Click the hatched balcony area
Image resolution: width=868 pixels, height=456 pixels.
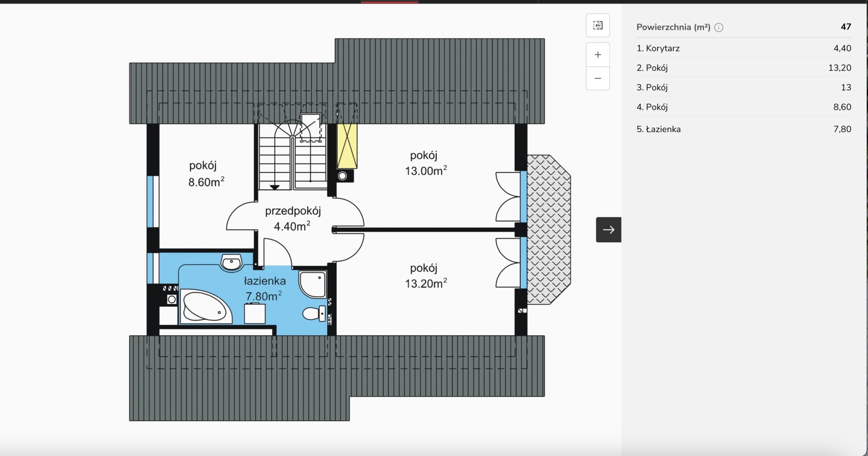coord(548,230)
